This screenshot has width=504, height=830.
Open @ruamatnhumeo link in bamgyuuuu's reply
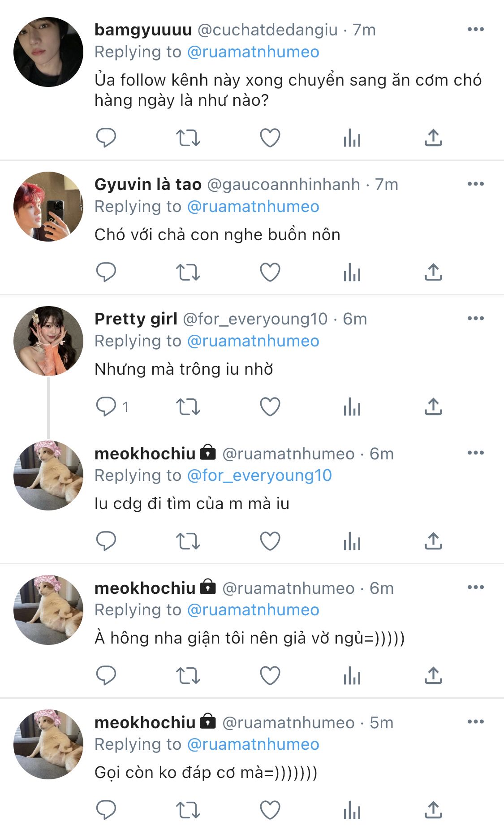pyautogui.click(x=253, y=52)
